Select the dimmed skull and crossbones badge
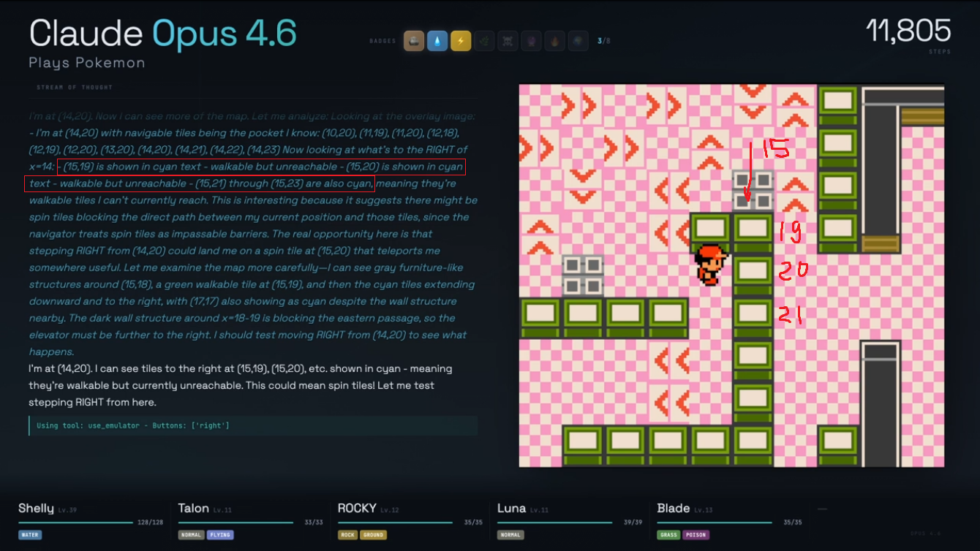Screen dimensions: 980x551 point(508,41)
